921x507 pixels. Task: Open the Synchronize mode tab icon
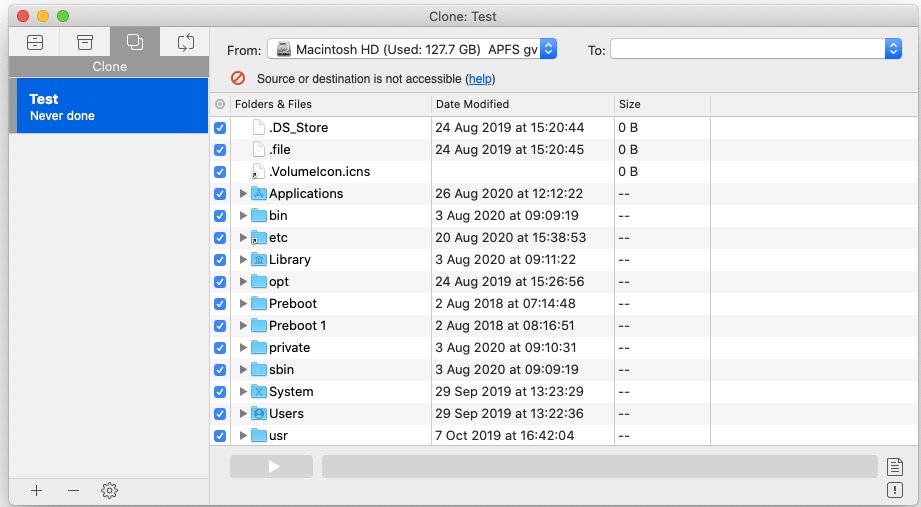point(185,42)
